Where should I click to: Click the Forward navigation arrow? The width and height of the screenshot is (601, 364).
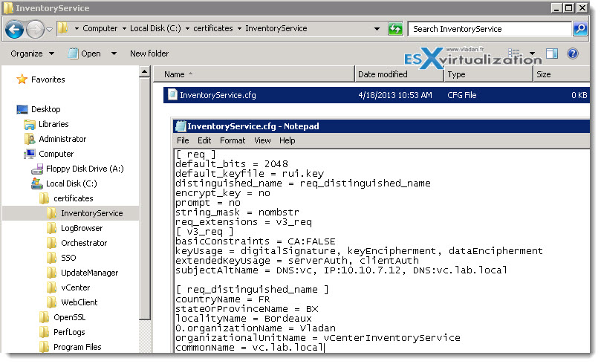35,30
